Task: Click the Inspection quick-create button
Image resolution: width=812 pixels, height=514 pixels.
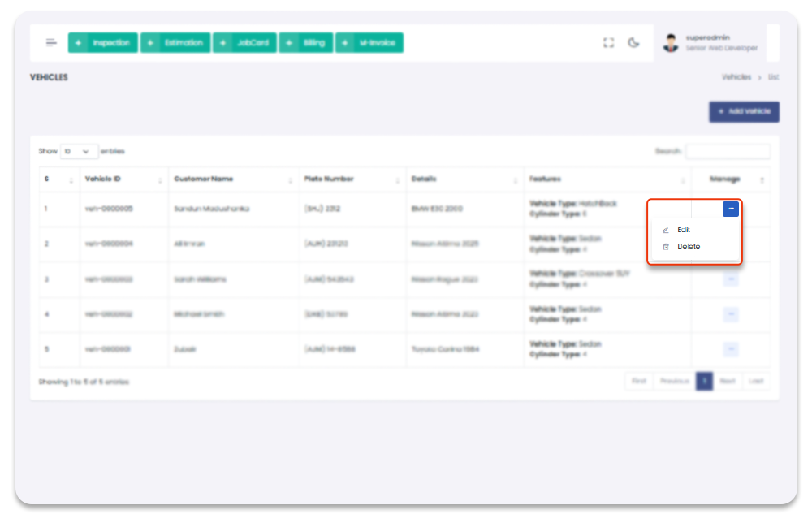Action: (102, 43)
